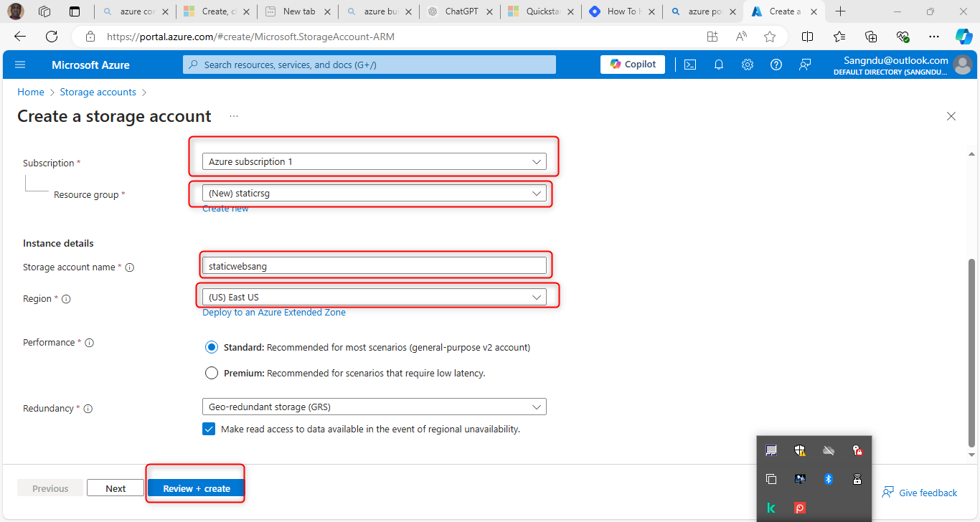
Task: Click the scrollbar down arrow of the form
Action: pyautogui.click(x=972, y=455)
